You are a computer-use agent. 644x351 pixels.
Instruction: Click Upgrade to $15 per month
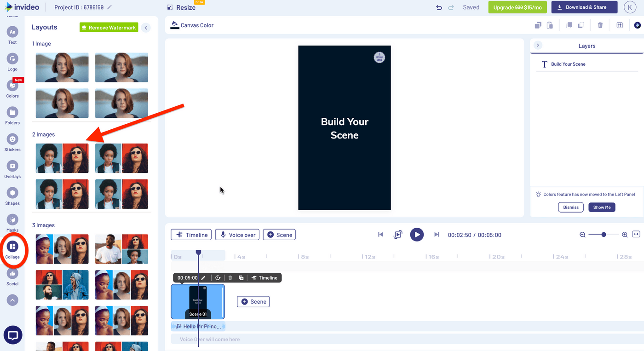point(517,7)
